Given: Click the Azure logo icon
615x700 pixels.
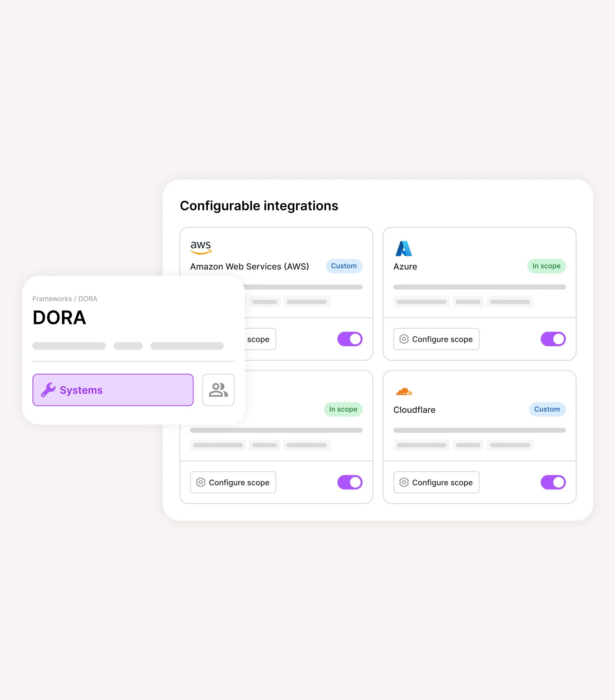Looking at the screenshot, I should [x=404, y=248].
